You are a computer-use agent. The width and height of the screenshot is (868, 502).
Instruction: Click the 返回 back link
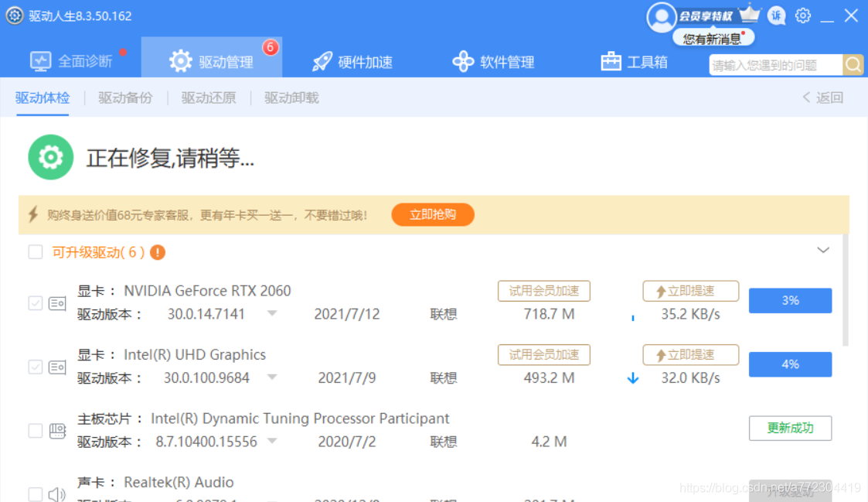822,98
